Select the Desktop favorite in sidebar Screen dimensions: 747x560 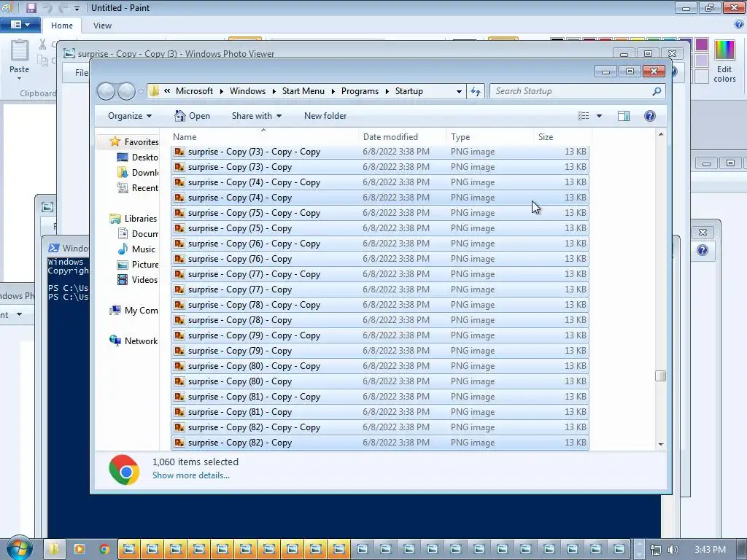coord(137,157)
